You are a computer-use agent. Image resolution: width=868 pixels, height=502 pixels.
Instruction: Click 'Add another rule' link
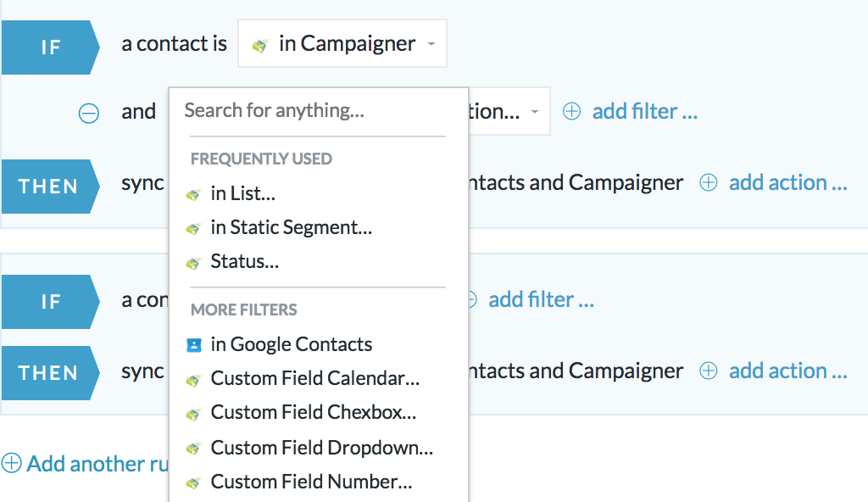click(x=97, y=464)
